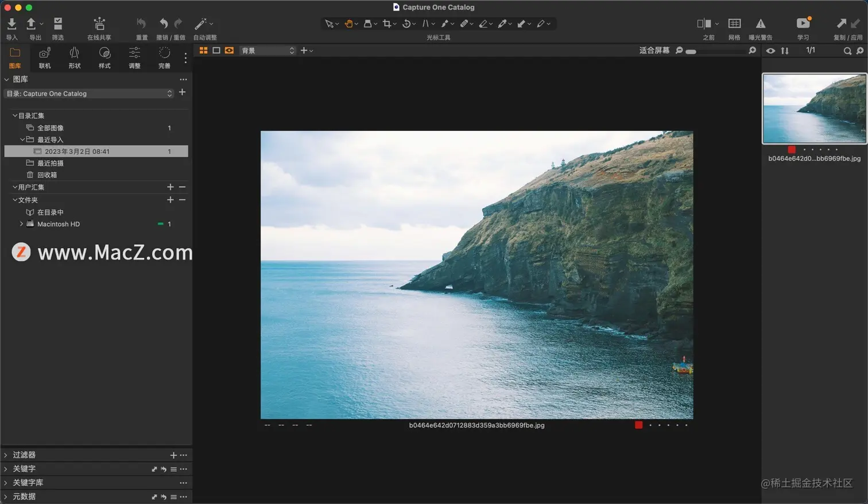Screen dimensions: 868x504
Task: Open Online Sharing (在线共享) tool
Action: click(99, 24)
